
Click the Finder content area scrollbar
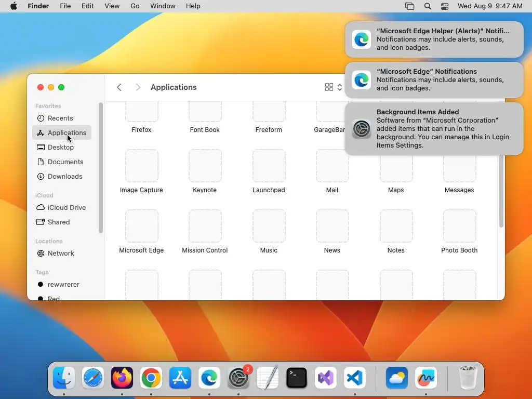point(501,192)
